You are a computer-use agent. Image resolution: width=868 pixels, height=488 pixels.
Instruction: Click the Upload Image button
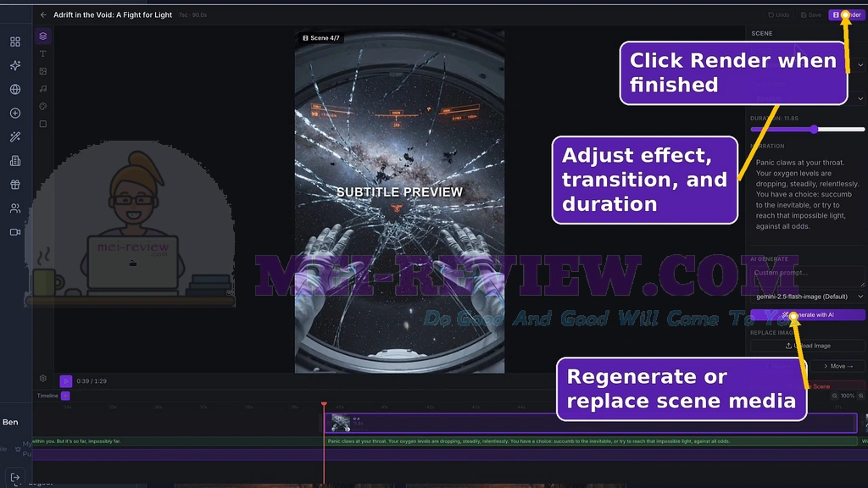(x=807, y=346)
